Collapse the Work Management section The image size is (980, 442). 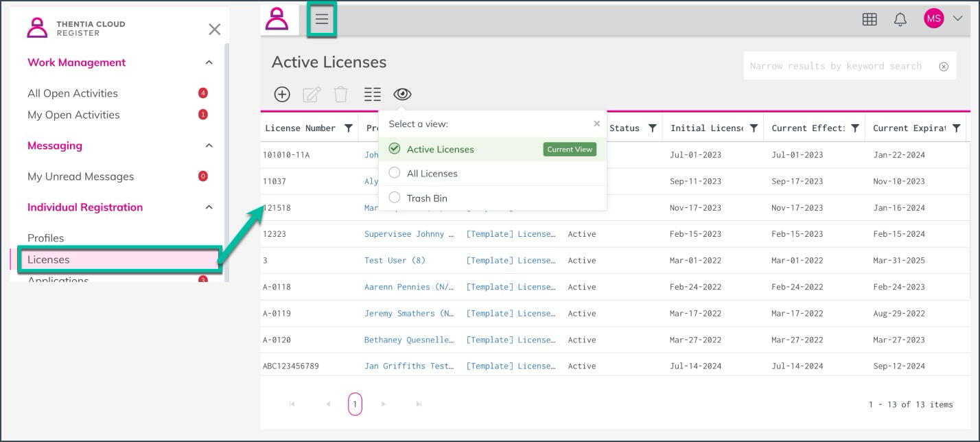click(x=209, y=62)
